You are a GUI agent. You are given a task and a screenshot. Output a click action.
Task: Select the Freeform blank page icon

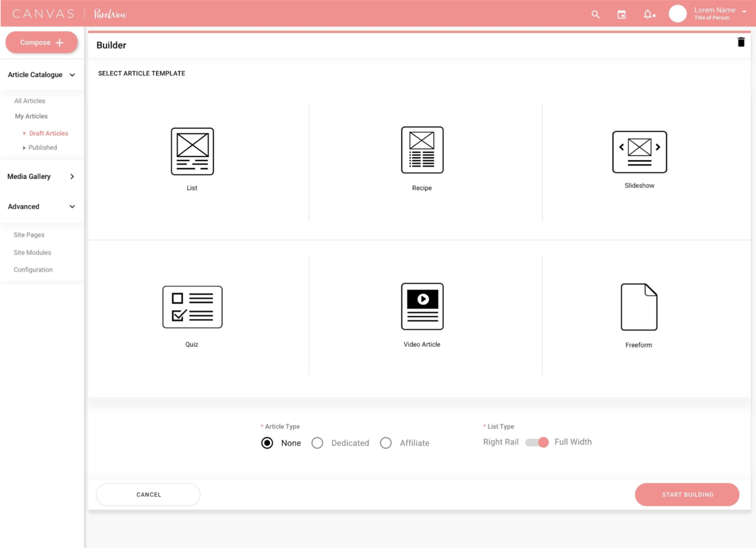tap(639, 307)
